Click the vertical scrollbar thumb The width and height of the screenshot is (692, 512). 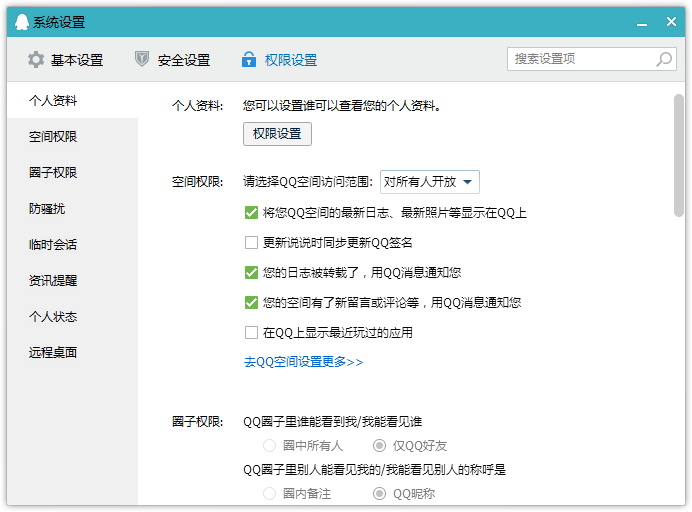[679, 155]
